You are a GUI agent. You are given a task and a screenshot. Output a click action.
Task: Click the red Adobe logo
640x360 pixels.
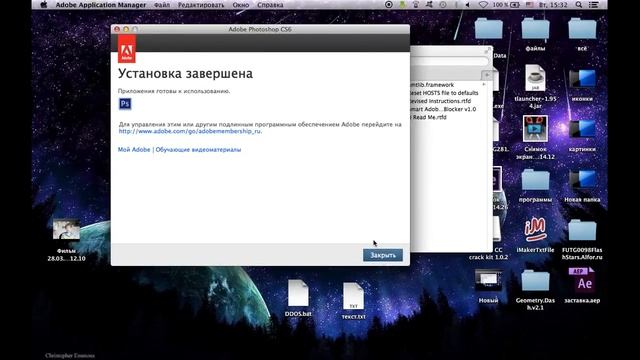(127, 49)
